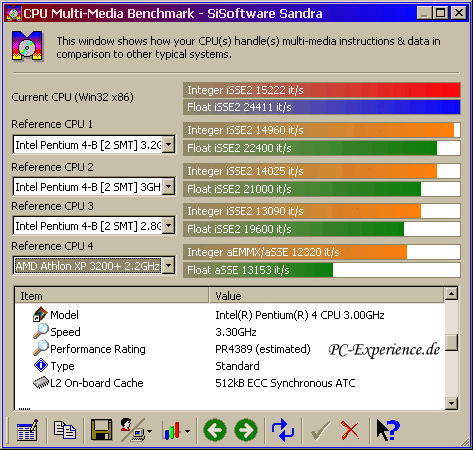Open the AMD Athlon XP 3200+ combo box
Image resolution: width=473 pixels, height=450 pixels.
94,266
